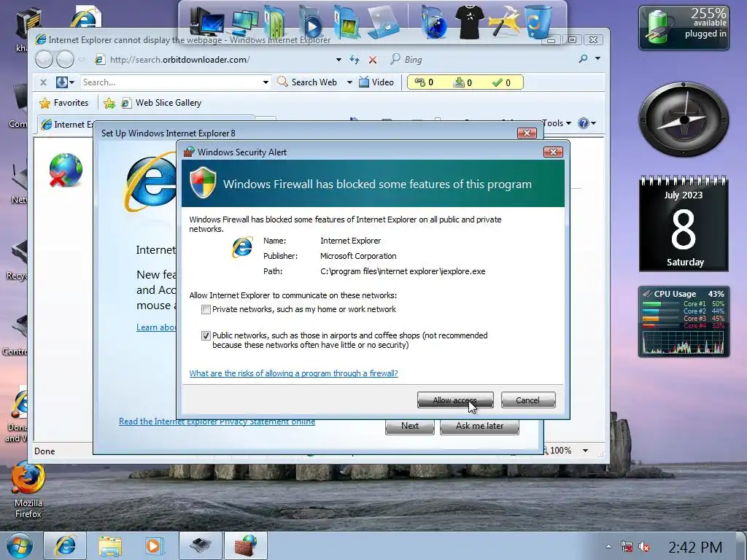Screen dimensions: 747x560
Task: Open the recent pages dropdown arrow
Action: 81,60
